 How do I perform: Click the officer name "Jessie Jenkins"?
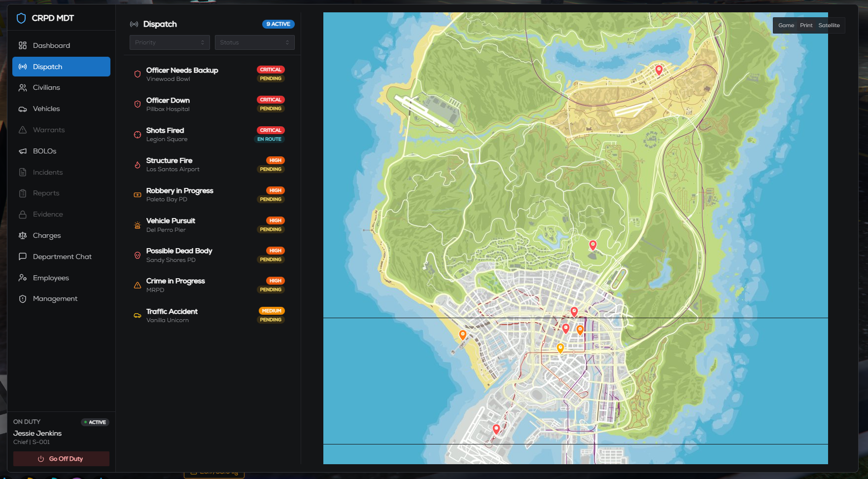[x=37, y=434]
